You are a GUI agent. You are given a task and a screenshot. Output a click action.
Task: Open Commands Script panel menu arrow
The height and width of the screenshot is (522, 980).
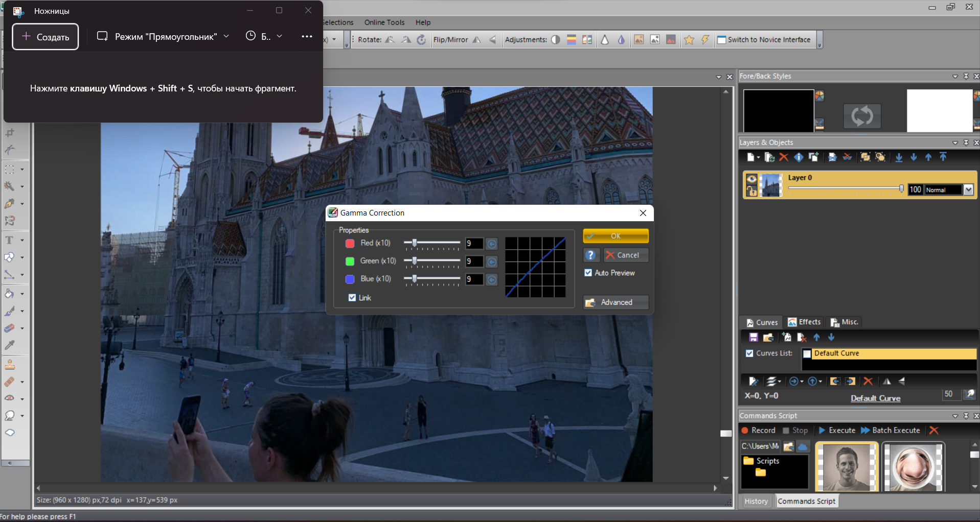pyautogui.click(x=955, y=416)
